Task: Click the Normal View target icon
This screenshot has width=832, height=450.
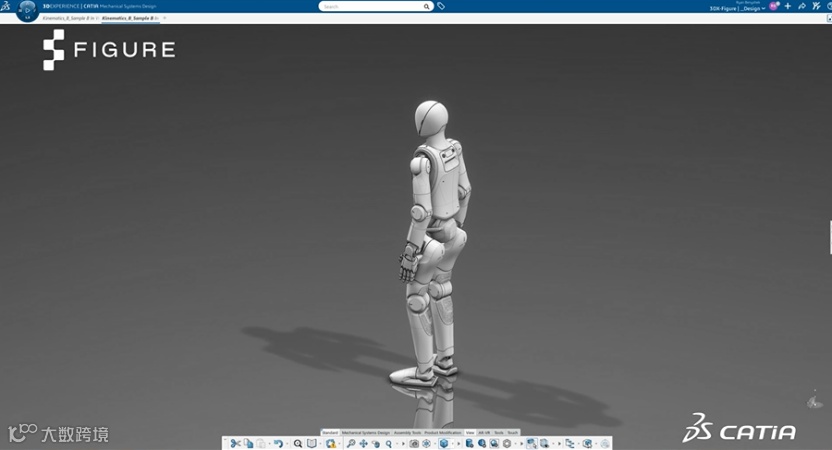Action: click(x=427, y=444)
